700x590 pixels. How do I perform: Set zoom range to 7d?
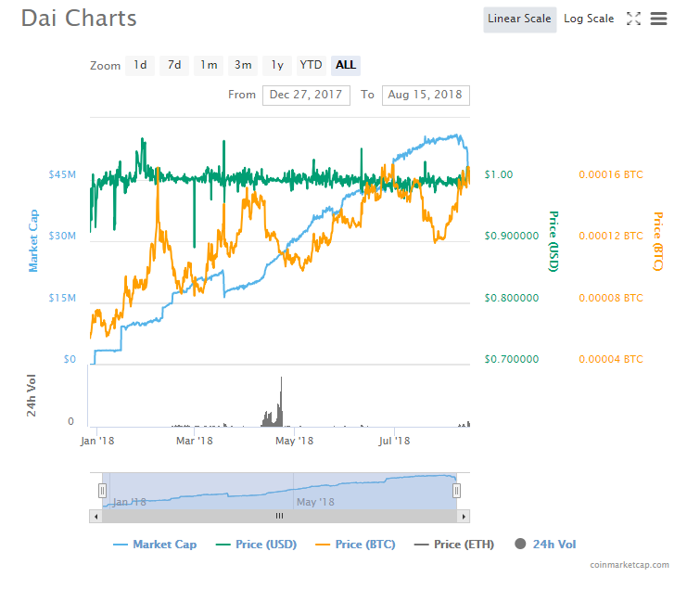pyautogui.click(x=174, y=66)
